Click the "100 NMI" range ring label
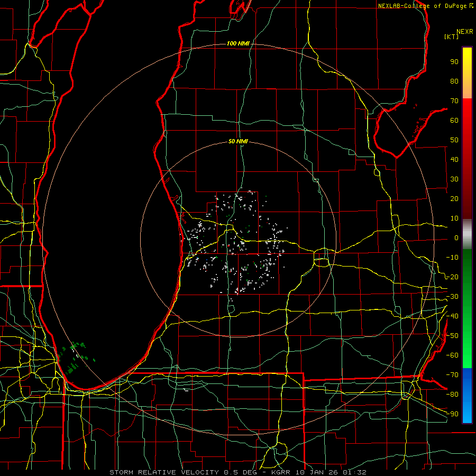The image size is (476, 476). pyautogui.click(x=238, y=44)
